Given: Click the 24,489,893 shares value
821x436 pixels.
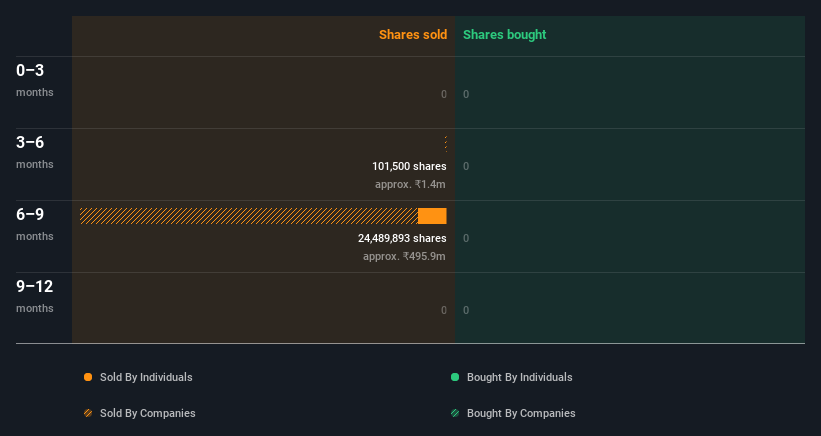Looking at the screenshot, I should coord(402,238).
